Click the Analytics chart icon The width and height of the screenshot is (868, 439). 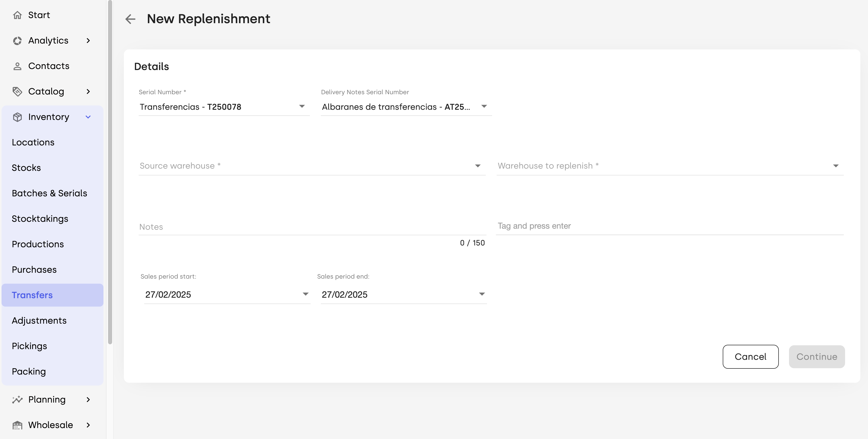tap(17, 41)
